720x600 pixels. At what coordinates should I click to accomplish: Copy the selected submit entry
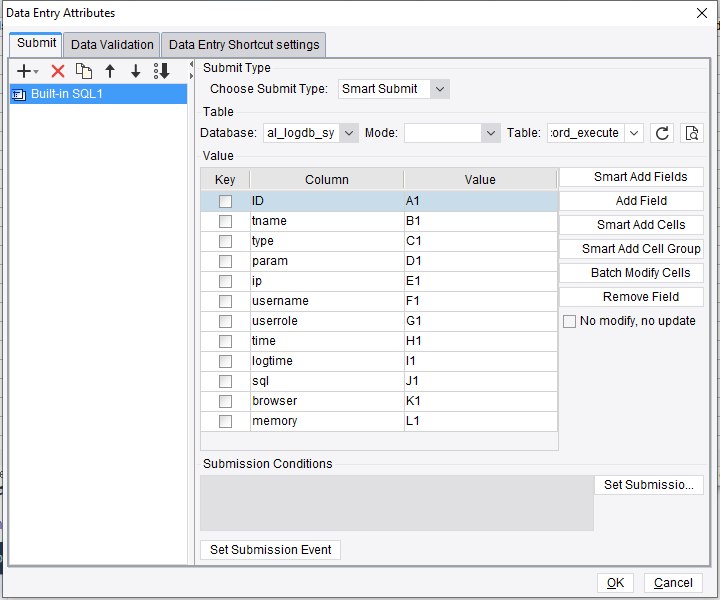click(84, 71)
